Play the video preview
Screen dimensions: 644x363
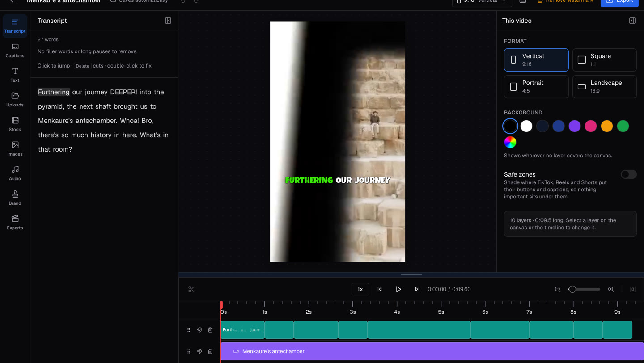(x=398, y=289)
